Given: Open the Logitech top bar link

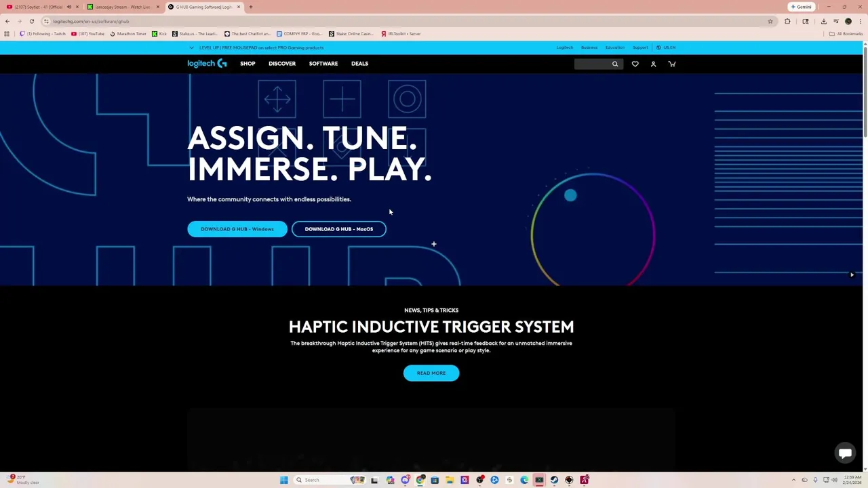Looking at the screenshot, I should click(565, 47).
